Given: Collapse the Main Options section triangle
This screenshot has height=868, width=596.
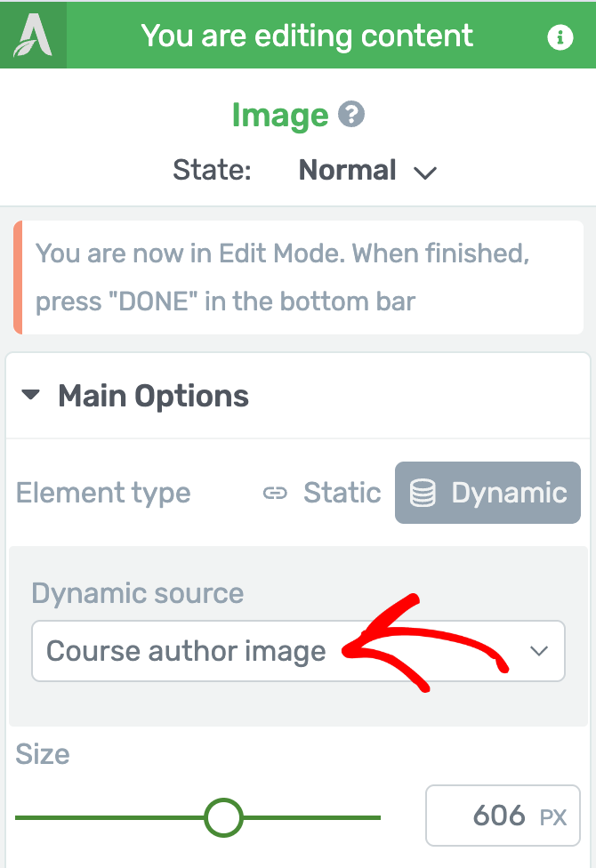Looking at the screenshot, I should click(x=30, y=395).
